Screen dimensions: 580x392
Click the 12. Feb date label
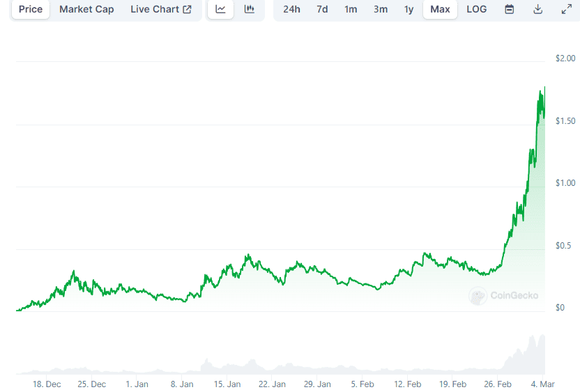(x=408, y=384)
